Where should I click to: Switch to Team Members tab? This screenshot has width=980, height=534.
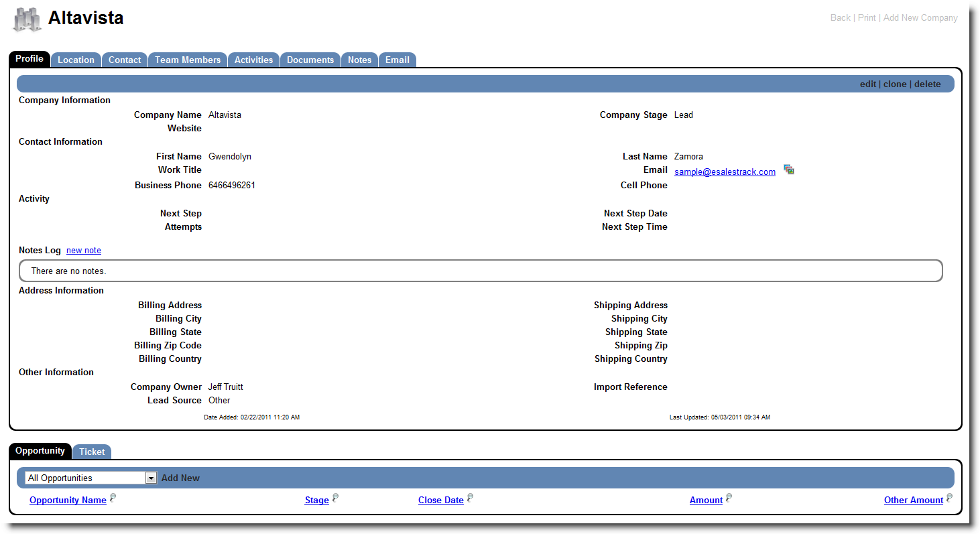pyautogui.click(x=188, y=60)
